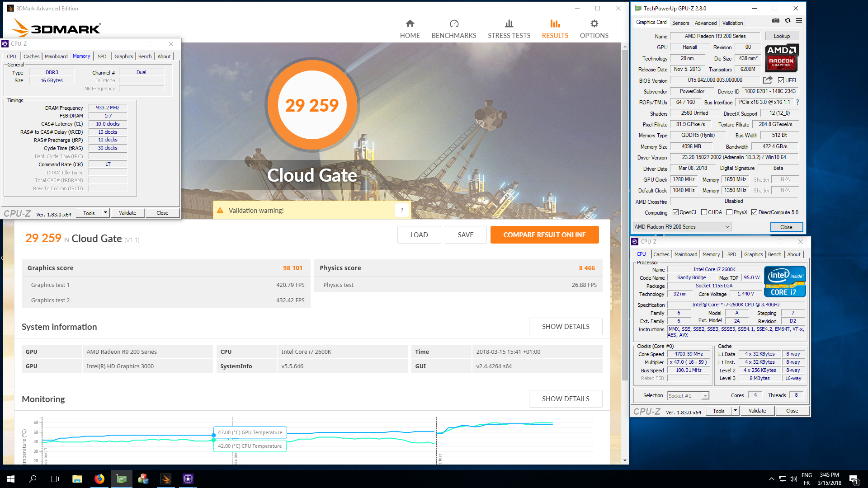
Task: Click the 3DMark logo
Action: click(x=56, y=28)
